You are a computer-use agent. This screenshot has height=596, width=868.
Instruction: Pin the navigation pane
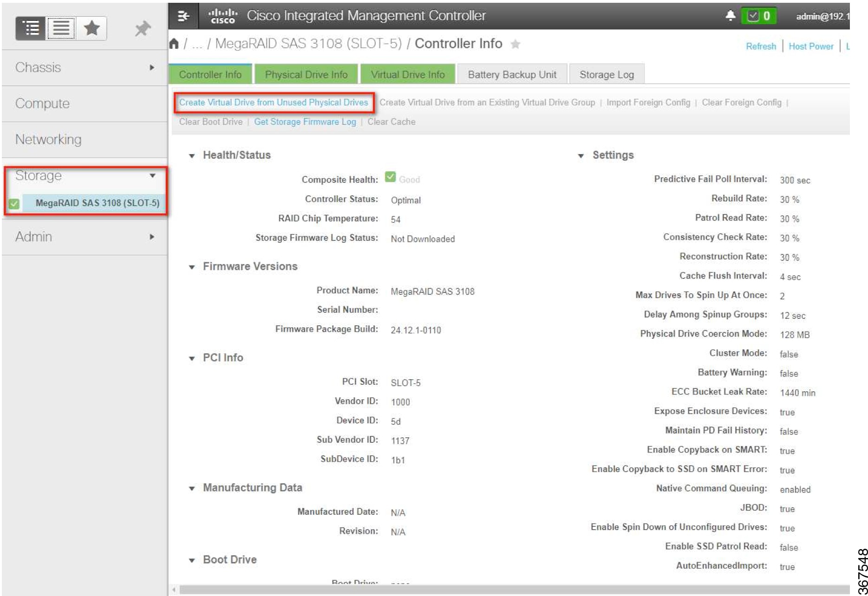point(143,29)
